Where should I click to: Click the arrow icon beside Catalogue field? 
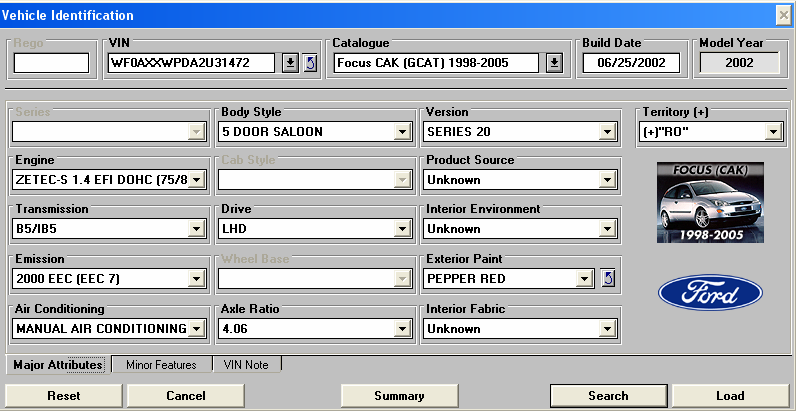click(x=555, y=63)
